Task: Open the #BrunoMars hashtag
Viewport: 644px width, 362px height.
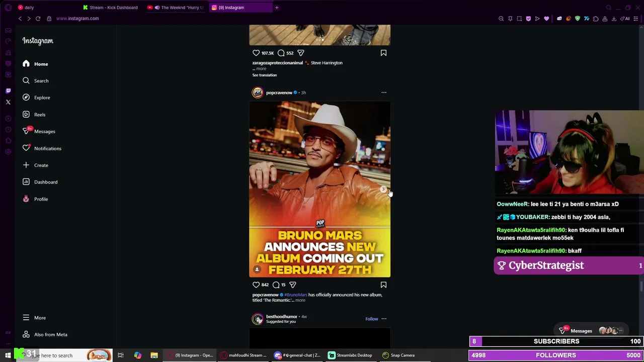Action: click(x=296, y=295)
